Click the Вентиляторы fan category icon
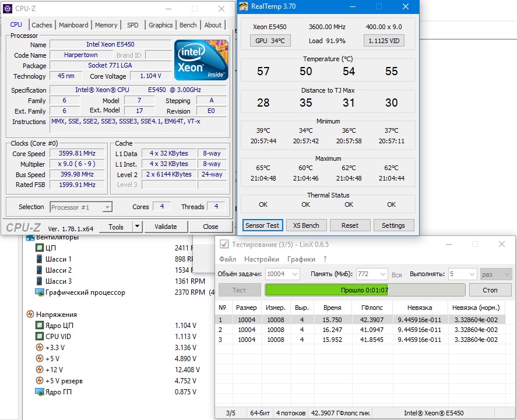 pos(30,238)
